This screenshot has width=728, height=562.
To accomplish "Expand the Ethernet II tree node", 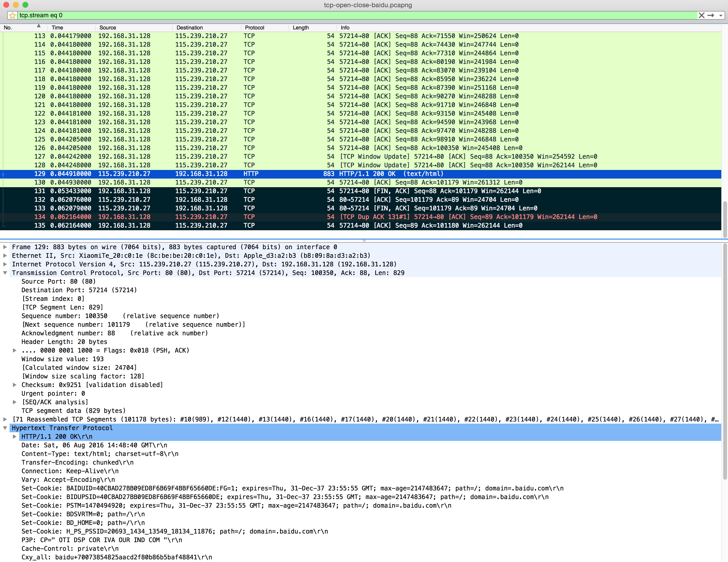I will 5,256.
